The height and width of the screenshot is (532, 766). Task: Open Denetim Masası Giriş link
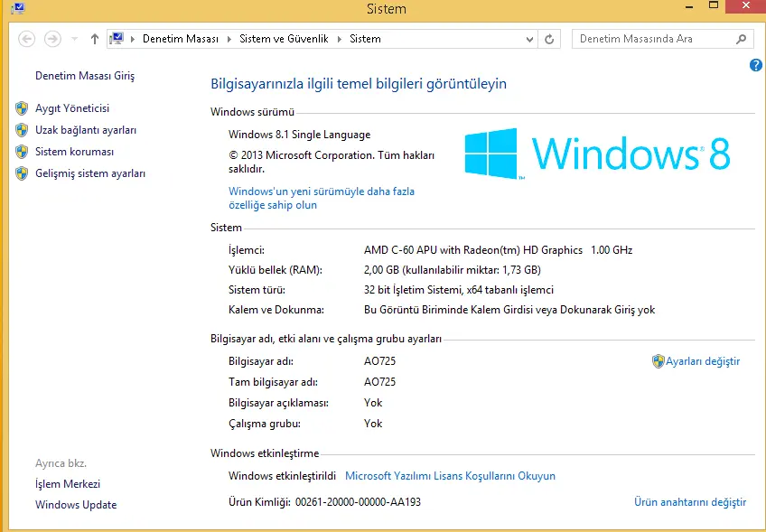85,76
